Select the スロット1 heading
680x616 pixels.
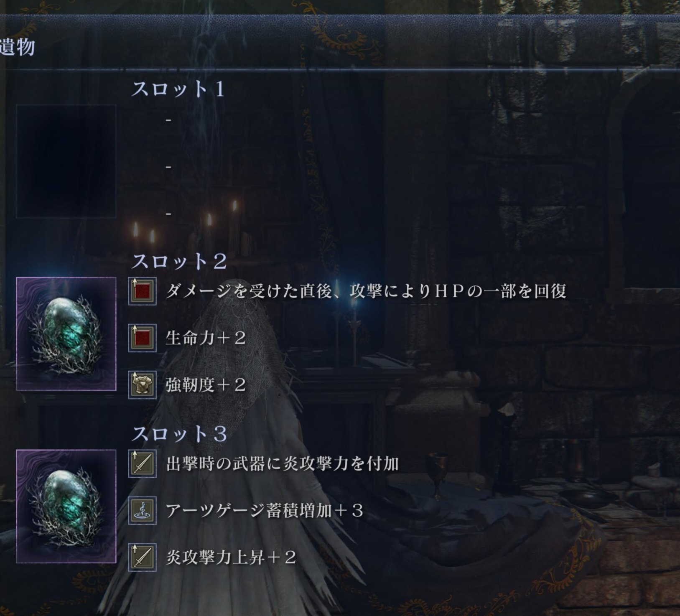tap(178, 89)
